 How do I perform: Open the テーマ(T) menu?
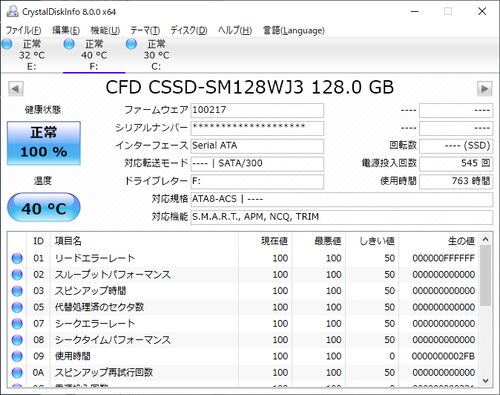pyautogui.click(x=145, y=31)
